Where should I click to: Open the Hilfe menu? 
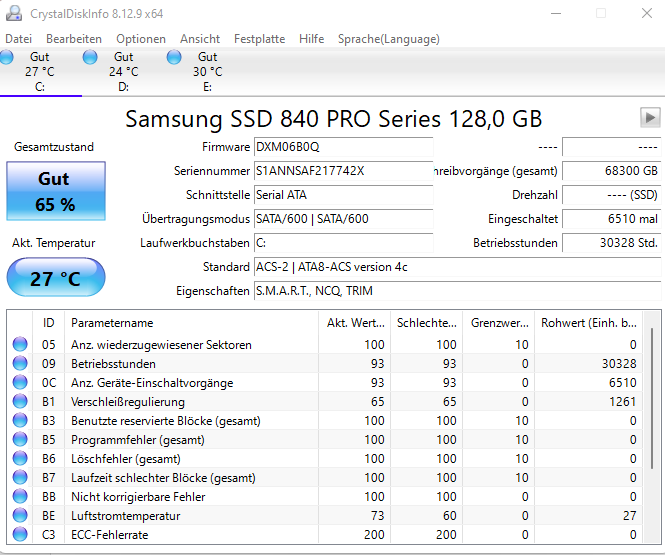click(x=311, y=39)
